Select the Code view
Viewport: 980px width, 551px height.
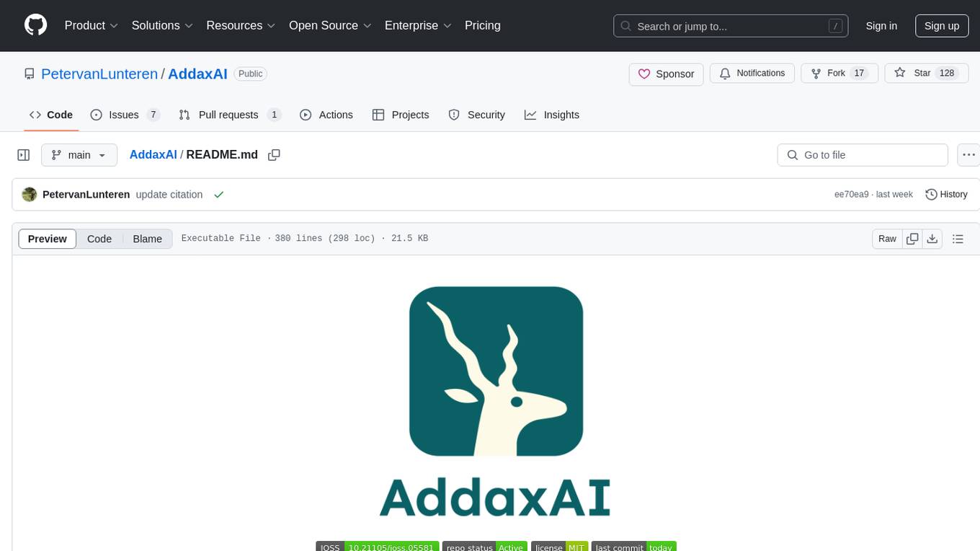(99, 239)
